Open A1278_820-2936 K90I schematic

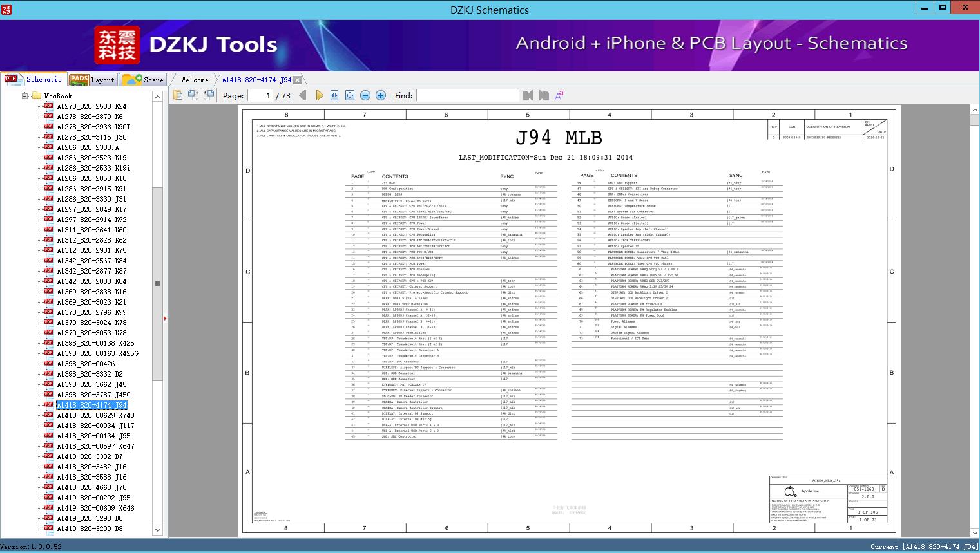point(93,127)
